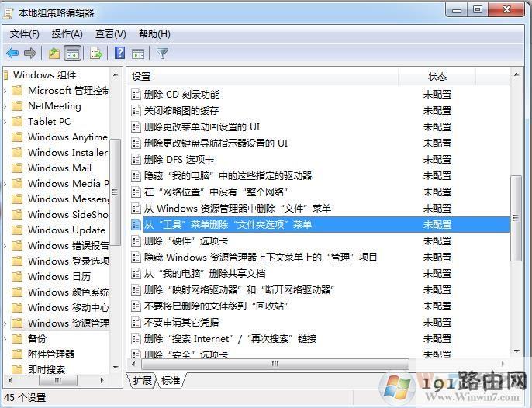Click the app icon in title bar
The image size is (532, 408).
click(x=8, y=13)
